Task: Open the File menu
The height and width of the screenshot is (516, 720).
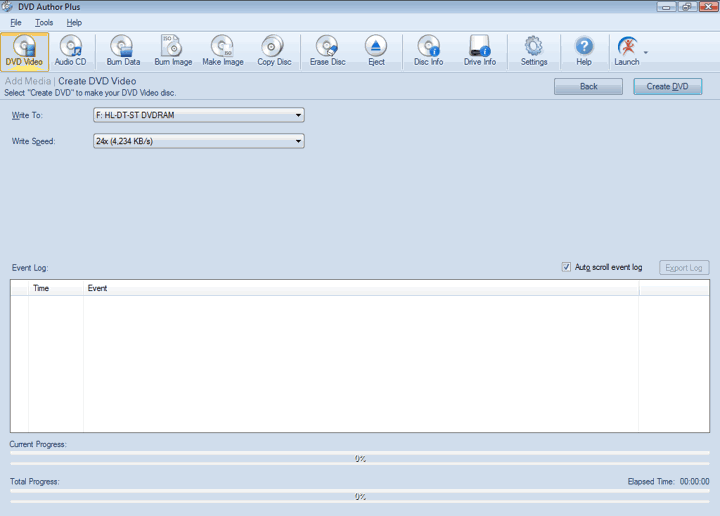Action: point(16,22)
